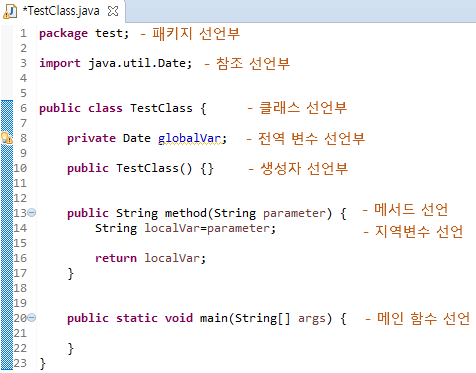
Task: Close the TestClass.java tab
Action: (113, 11)
